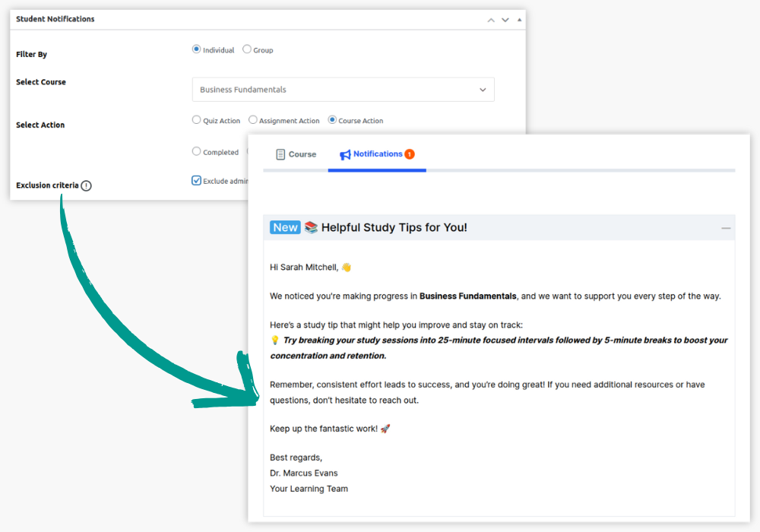
Task: Click the Helpful Study Tips for You title
Action: [394, 227]
